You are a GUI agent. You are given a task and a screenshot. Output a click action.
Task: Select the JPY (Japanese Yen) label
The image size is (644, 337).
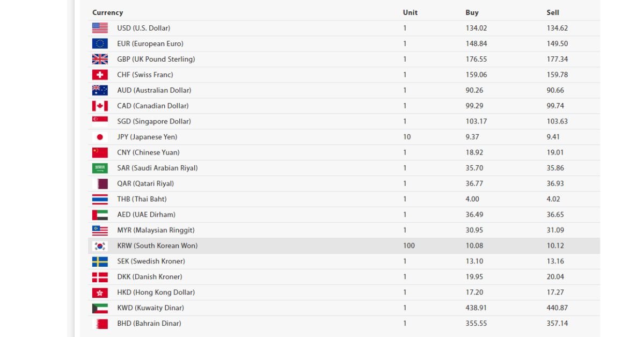coord(147,137)
